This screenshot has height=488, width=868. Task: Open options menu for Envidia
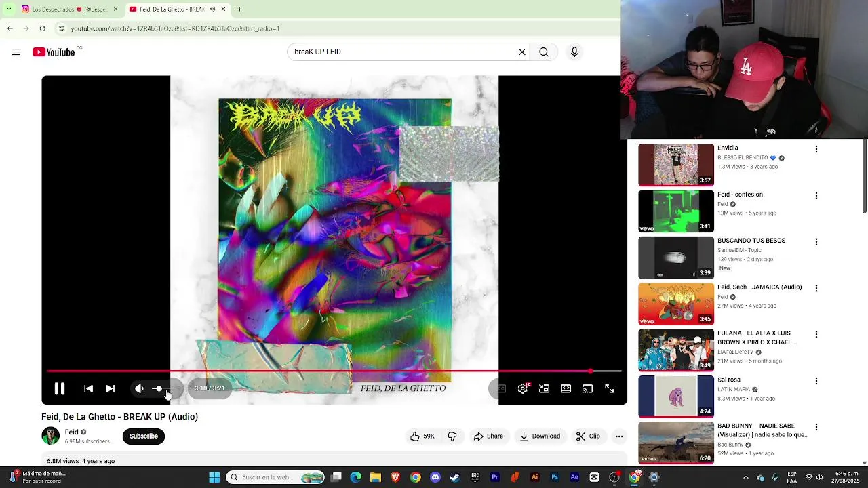coord(816,149)
